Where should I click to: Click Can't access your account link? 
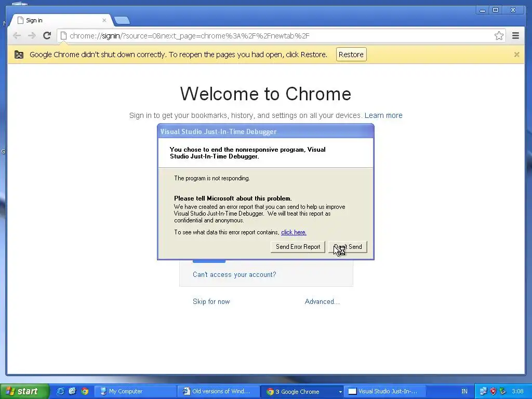(x=234, y=274)
